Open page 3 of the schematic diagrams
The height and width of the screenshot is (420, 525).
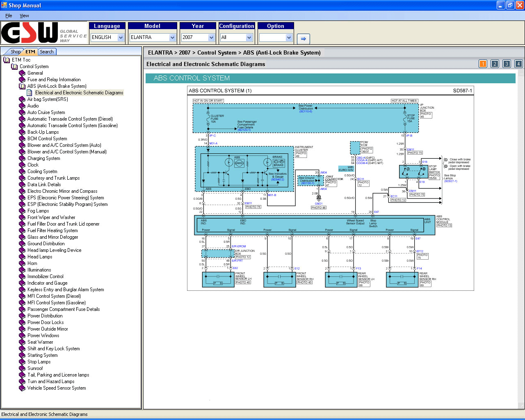click(x=507, y=64)
